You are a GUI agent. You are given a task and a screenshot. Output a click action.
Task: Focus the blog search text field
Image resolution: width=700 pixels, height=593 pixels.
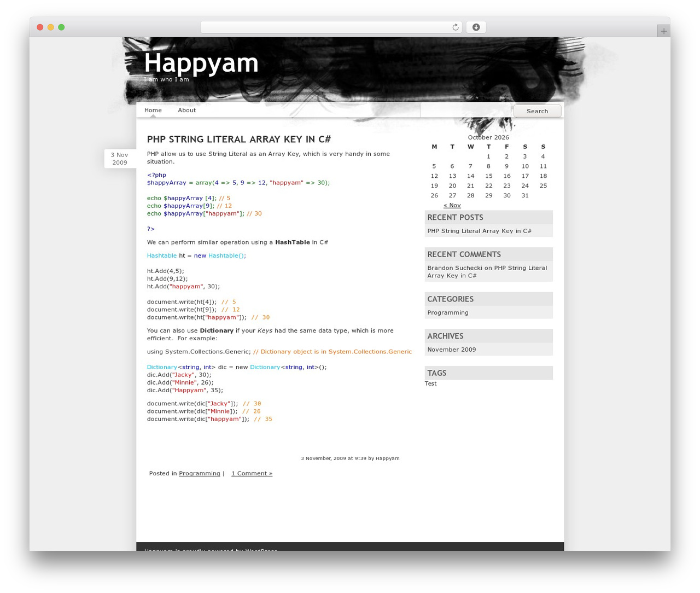[466, 111]
